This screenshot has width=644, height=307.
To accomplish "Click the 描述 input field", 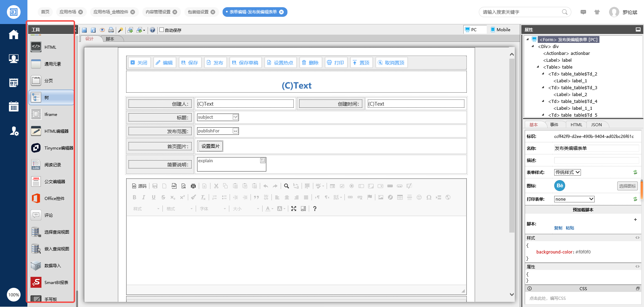I will [596, 160].
